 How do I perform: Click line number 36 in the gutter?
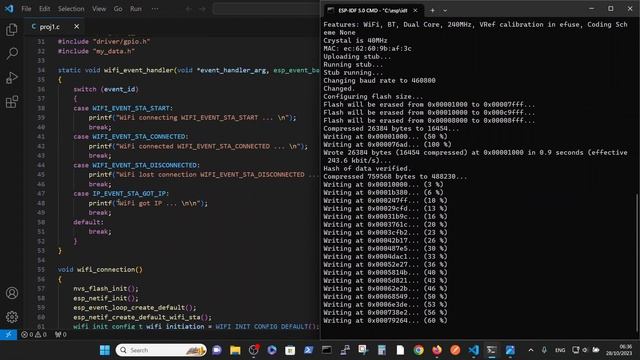(x=41, y=89)
